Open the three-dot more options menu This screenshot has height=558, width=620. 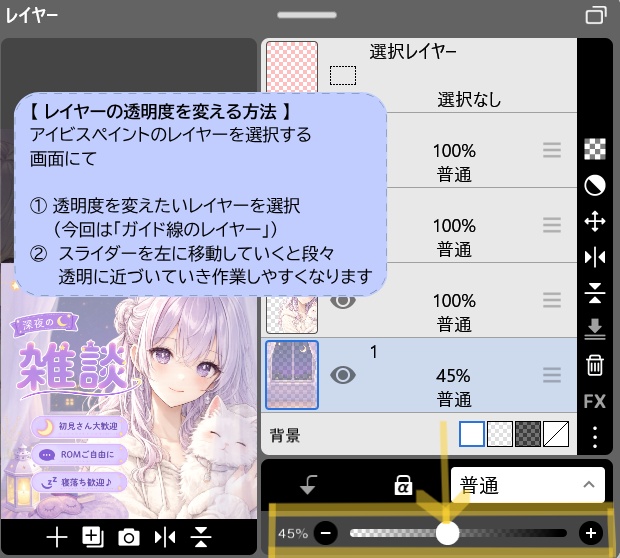tap(595, 437)
